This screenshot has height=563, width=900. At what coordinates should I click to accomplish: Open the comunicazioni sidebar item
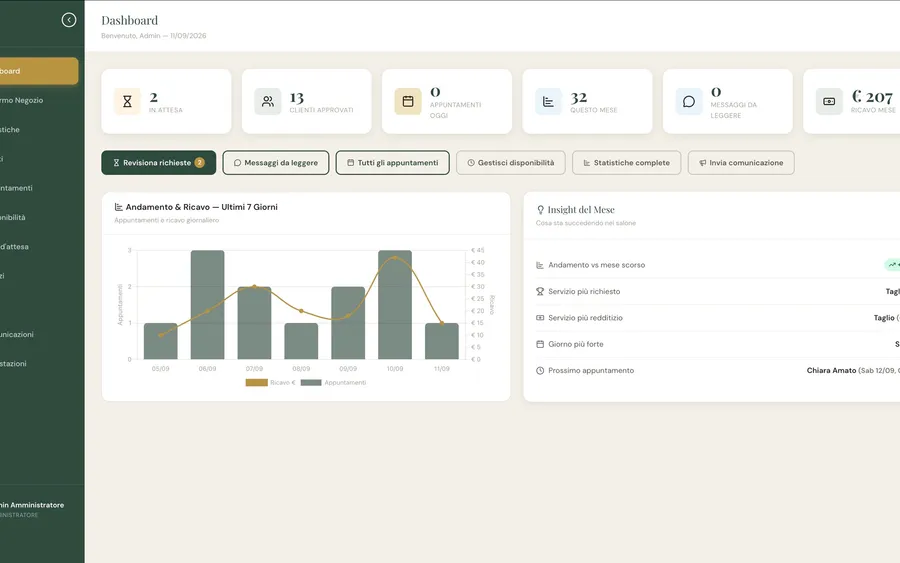point(39,335)
